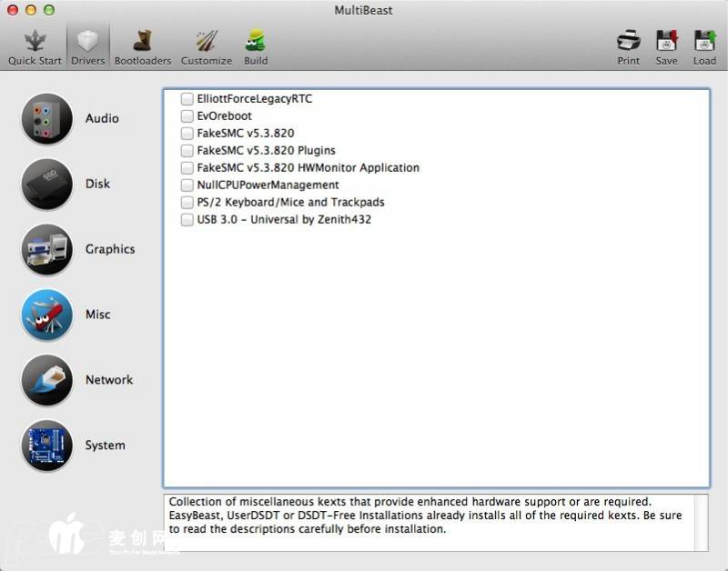
Task: Select the Misc category label
Action: [98, 315]
